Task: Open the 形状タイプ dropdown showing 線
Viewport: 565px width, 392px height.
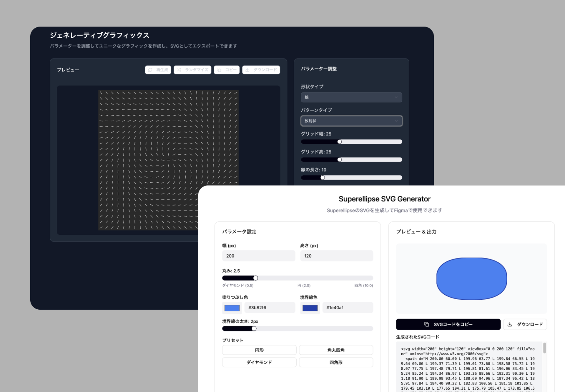Action: click(x=351, y=97)
